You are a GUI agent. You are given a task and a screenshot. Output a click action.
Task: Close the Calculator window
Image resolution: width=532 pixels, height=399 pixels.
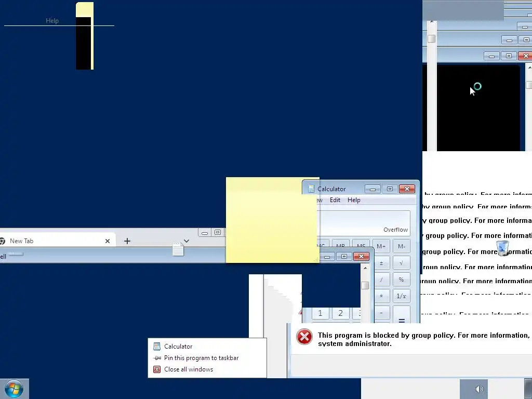pos(407,189)
